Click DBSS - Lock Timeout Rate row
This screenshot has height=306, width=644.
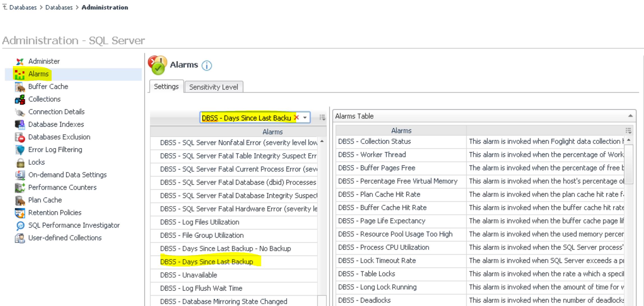(x=480, y=261)
